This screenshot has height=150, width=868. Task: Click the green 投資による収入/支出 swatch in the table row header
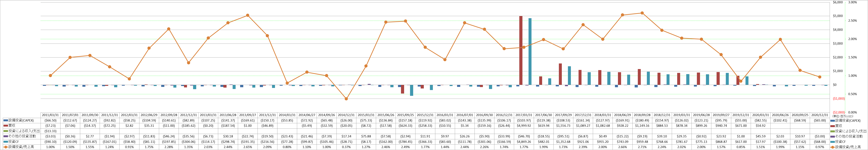(5, 131)
